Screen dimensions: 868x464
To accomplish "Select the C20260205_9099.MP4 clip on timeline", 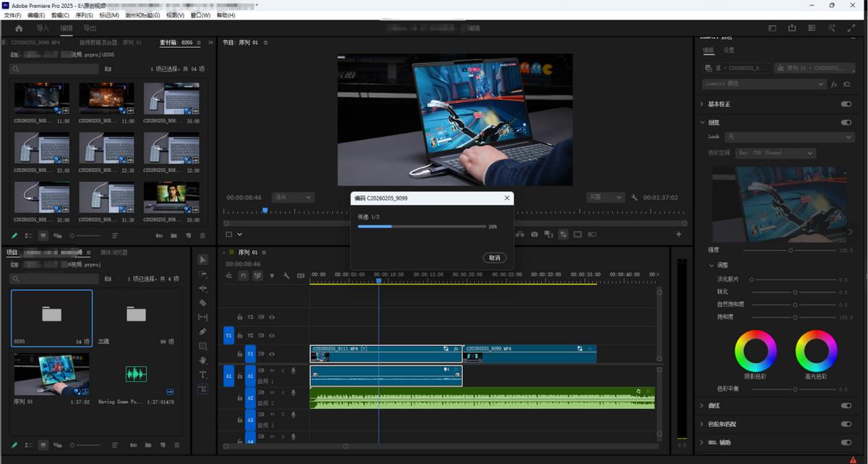I will pos(528,353).
